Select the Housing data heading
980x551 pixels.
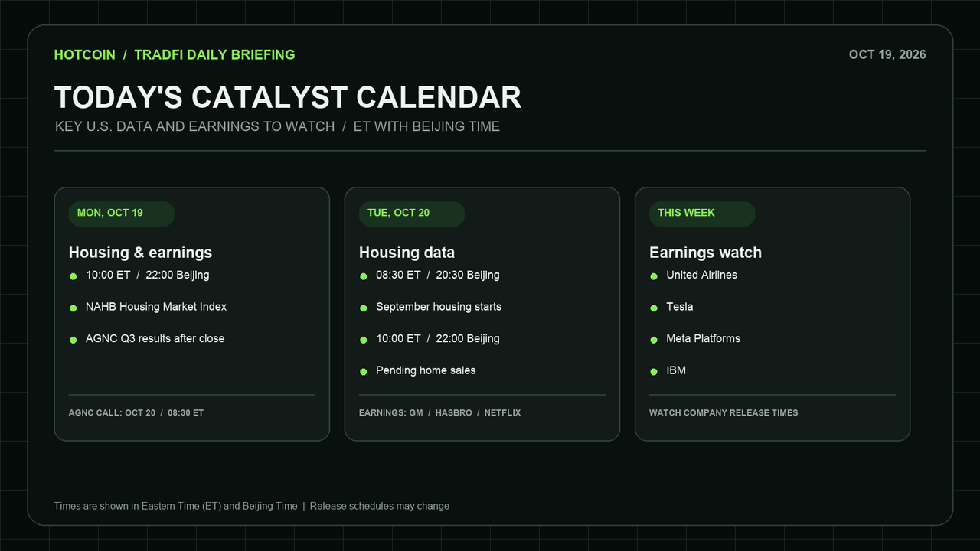(x=407, y=253)
